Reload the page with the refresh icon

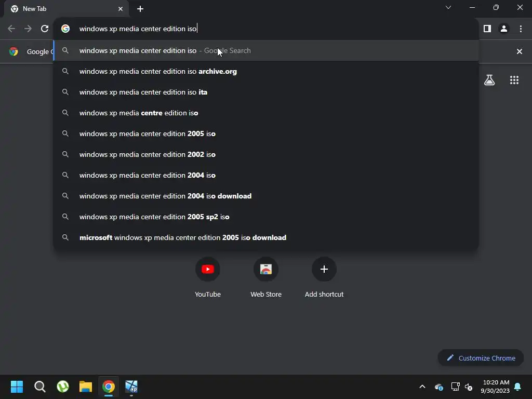tap(45, 29)
